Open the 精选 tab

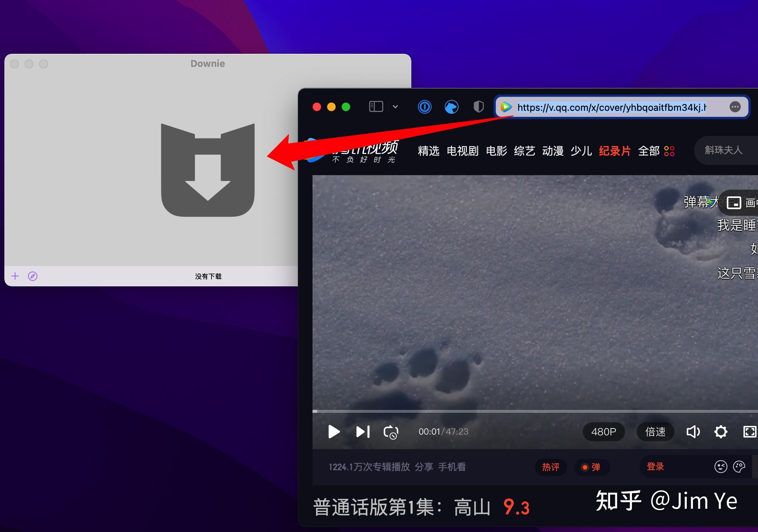pyautogui.click(x=428, y=151)
